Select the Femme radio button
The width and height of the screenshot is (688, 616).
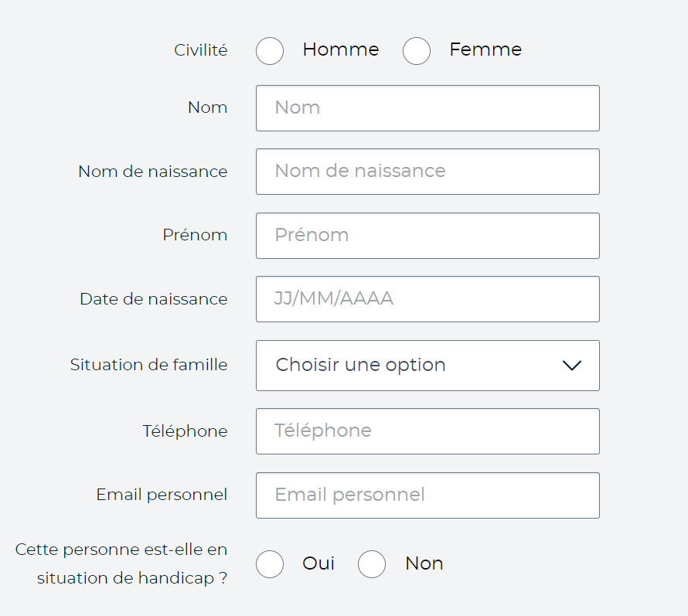pos(417,51)
